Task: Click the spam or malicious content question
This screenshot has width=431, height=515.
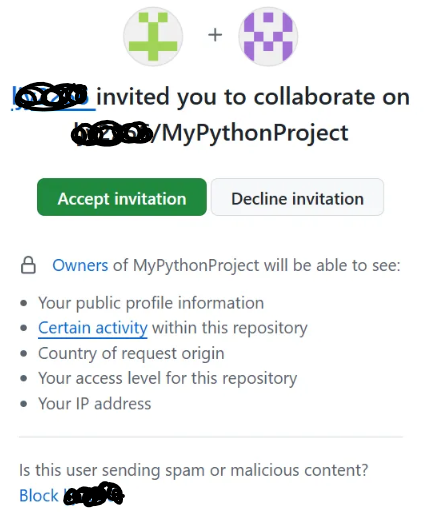Action: pos(194,470)
